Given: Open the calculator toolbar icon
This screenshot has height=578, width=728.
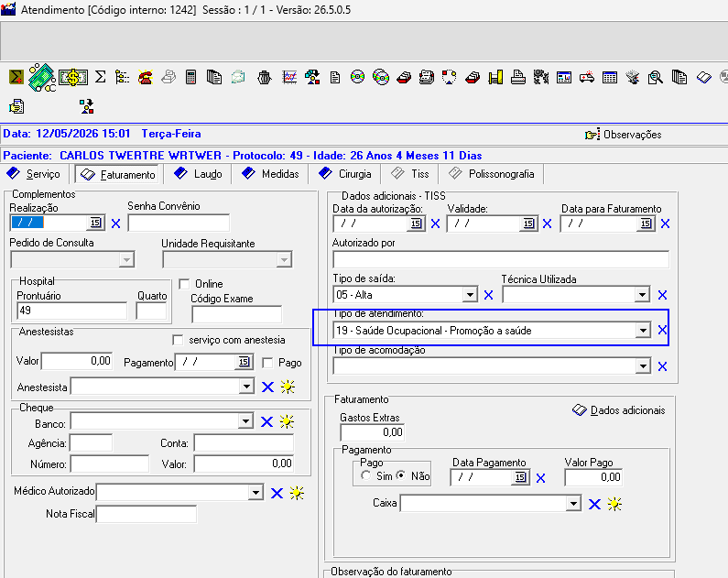Looking at the screenshot, I should [x=190, y=77].
